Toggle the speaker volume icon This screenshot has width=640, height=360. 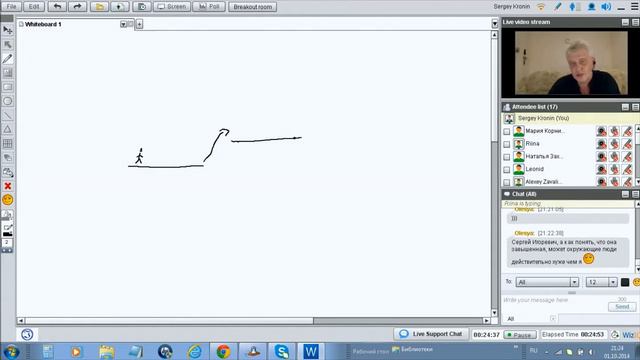(x=607, y=7)
